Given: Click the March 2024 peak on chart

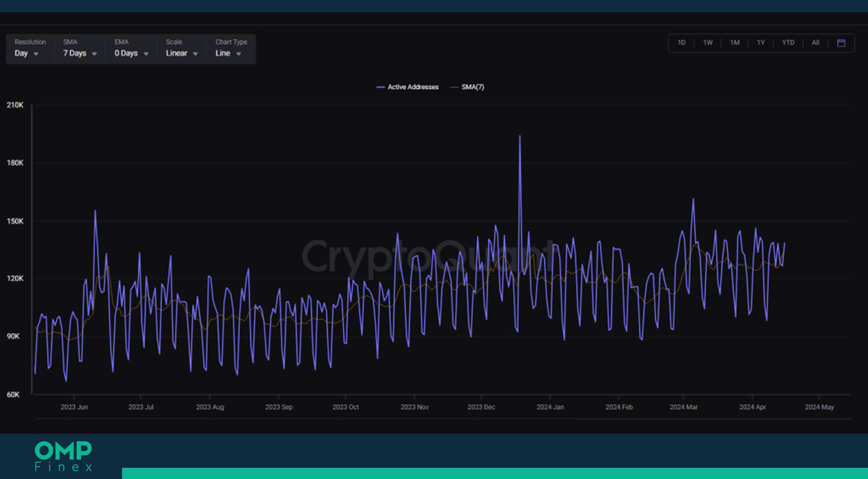Looking at the screenshot, I should (693, 200).
